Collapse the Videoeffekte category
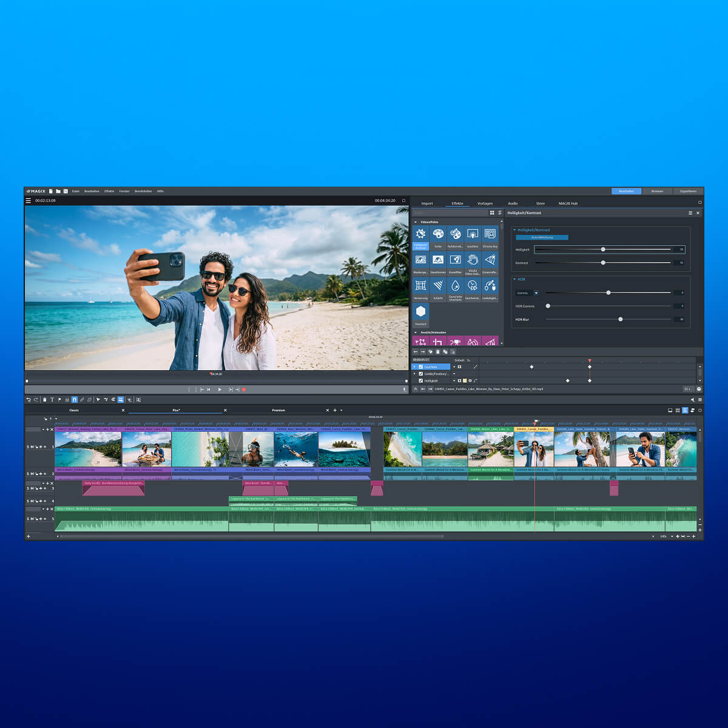The image size is (728, 728). pyautogui.click(x=416, y=222)
